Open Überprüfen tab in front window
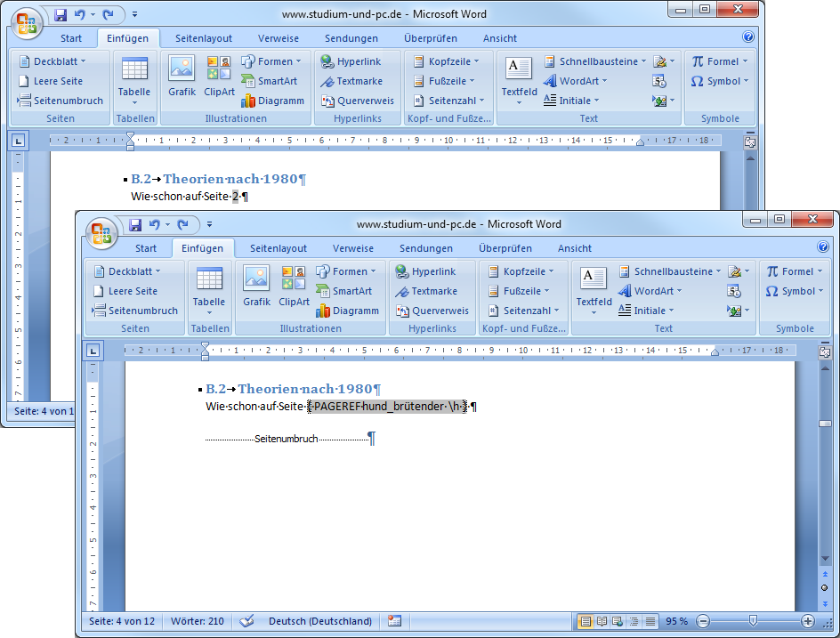Image resolution: width=840 pixels, height=638 pixels. click(505, 248)
